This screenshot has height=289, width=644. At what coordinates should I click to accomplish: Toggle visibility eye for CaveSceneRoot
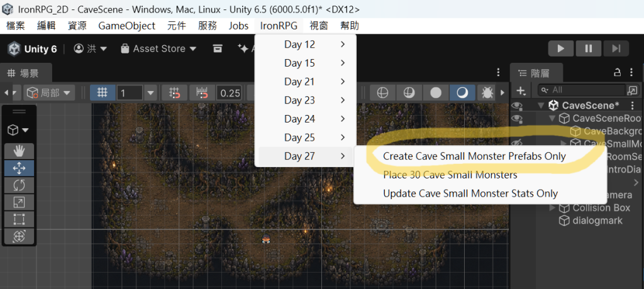click(x=517, y=119)
